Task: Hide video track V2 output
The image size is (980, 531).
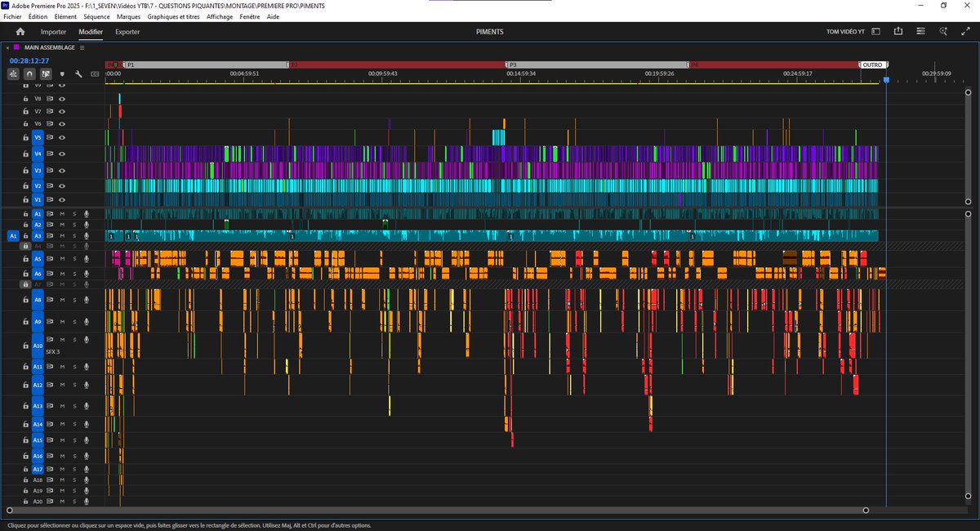Action: click(61, 186)
